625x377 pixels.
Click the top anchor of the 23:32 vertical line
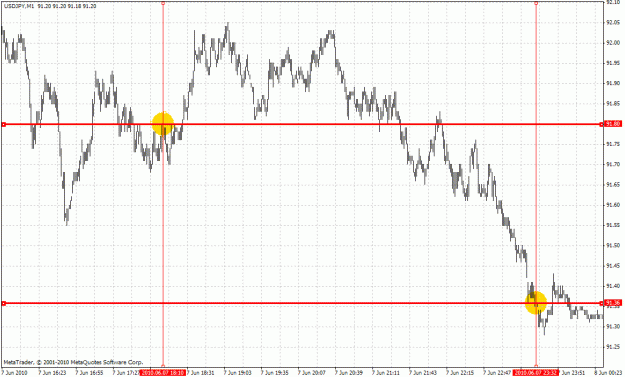(x=536, y=3)
